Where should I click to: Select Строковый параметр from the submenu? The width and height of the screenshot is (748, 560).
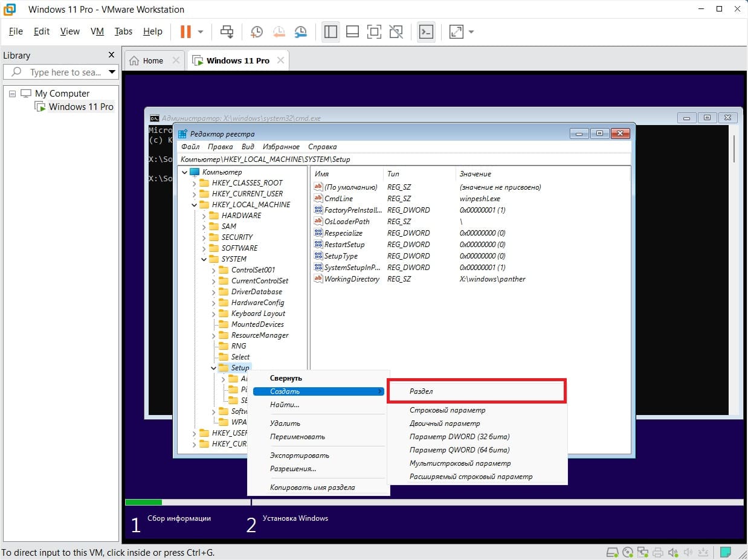point(447,410)
